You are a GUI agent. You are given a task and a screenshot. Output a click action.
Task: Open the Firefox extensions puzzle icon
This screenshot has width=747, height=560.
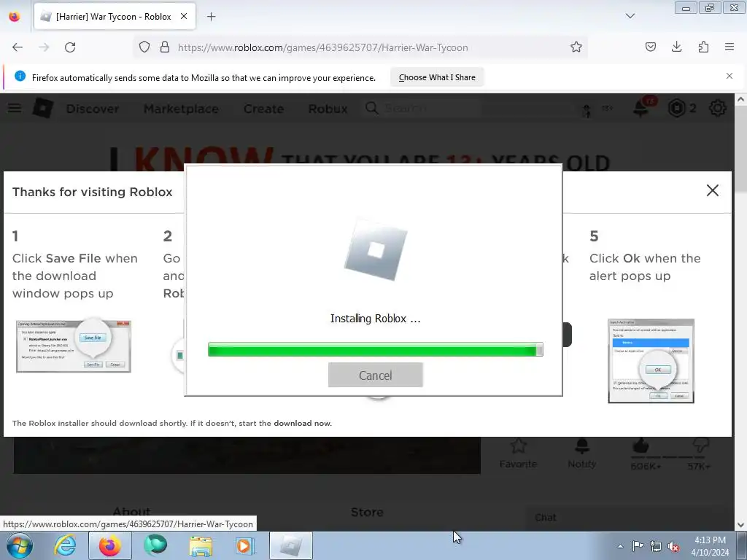pyautogui.click(x=703, y=47)
